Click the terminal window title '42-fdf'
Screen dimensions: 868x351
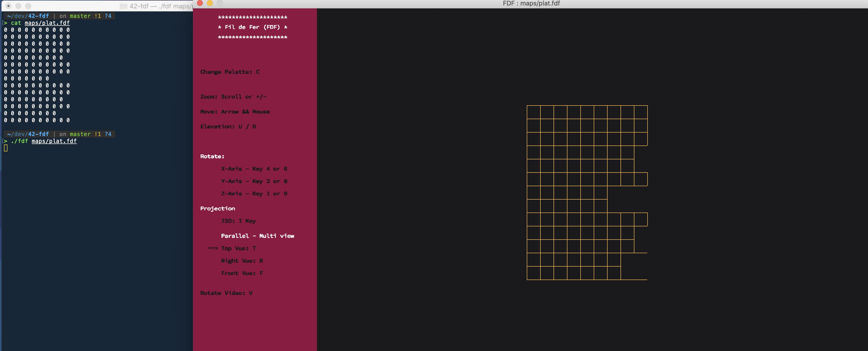pos(139,6)
